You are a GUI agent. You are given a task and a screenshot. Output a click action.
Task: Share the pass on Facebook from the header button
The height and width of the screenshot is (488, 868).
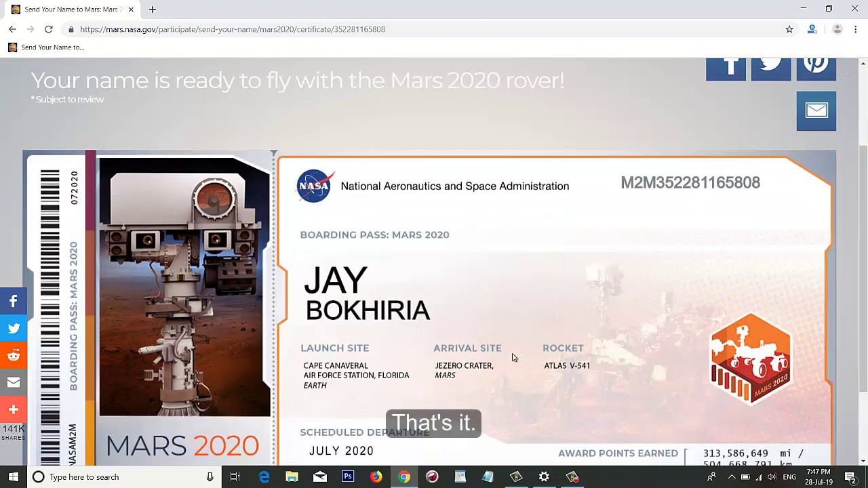coord(726,70)
